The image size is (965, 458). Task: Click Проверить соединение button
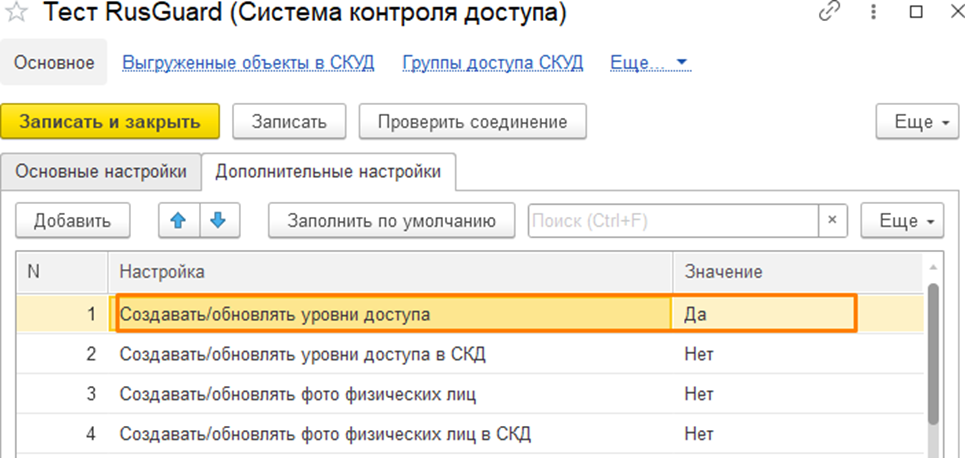click(472, 122)
